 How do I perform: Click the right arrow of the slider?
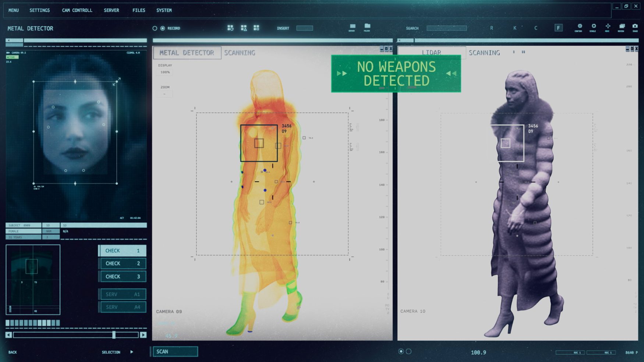click(x=143, y=335)
